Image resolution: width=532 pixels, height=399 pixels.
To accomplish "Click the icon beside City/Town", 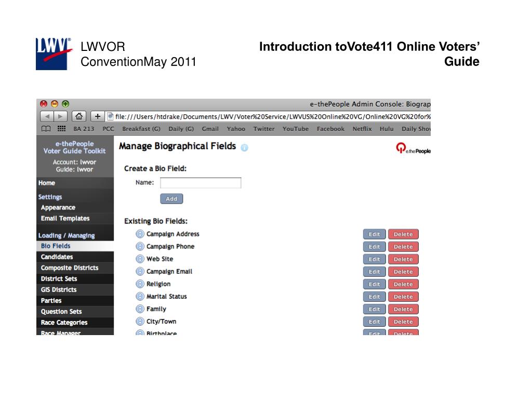I will coord(140,321).
